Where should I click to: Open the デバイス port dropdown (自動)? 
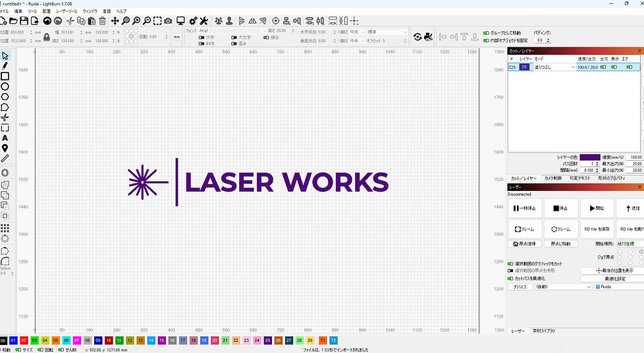563,287
